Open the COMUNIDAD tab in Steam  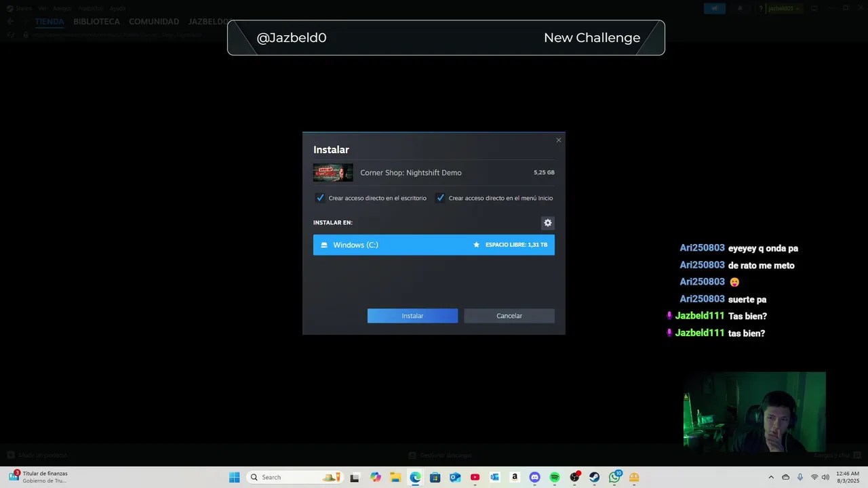click(x=154, y=22)
